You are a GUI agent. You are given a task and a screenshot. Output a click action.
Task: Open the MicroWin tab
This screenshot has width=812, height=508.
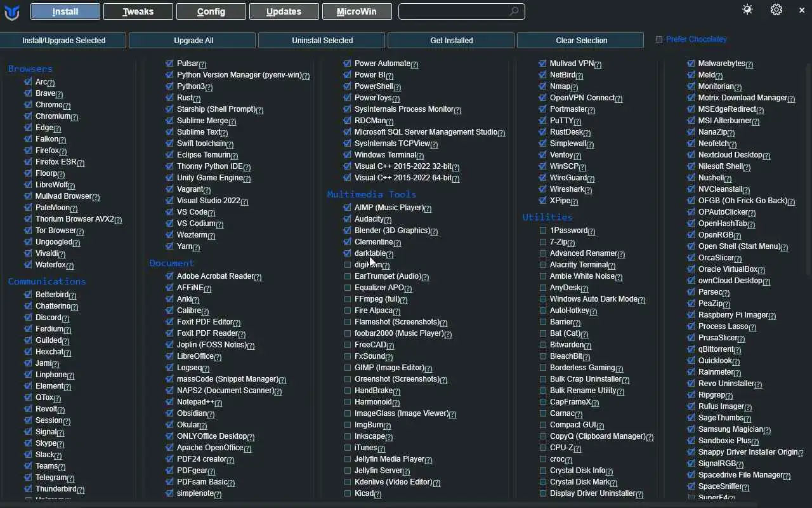click(357, 11)
